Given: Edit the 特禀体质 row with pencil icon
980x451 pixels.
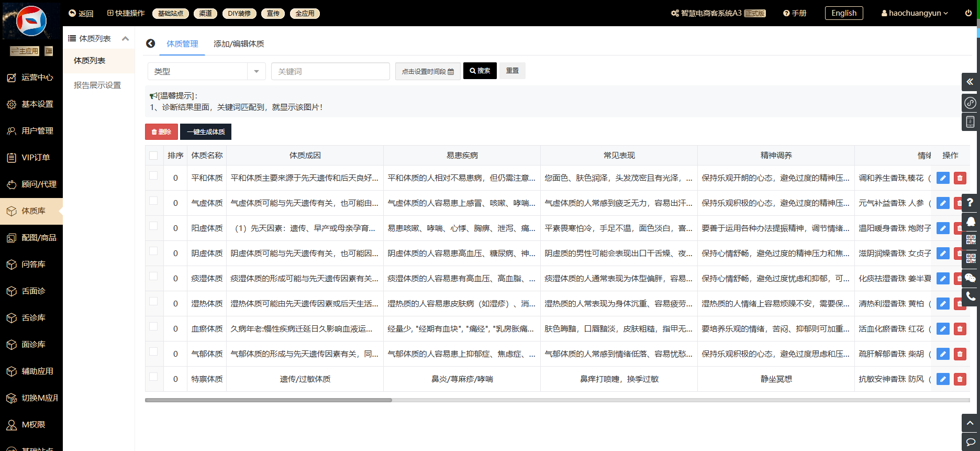Looking at the screenshot, I should click(x=943, y=379).
